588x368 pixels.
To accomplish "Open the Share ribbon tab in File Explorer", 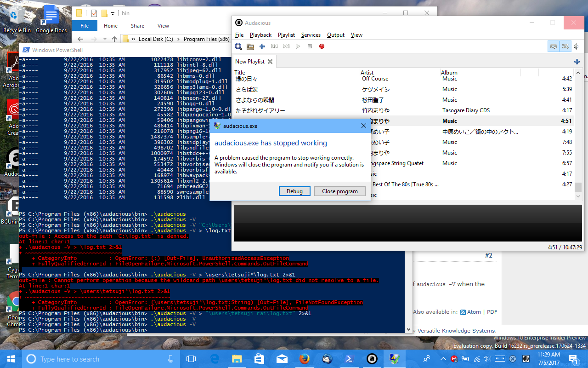I will coord(137,26).
